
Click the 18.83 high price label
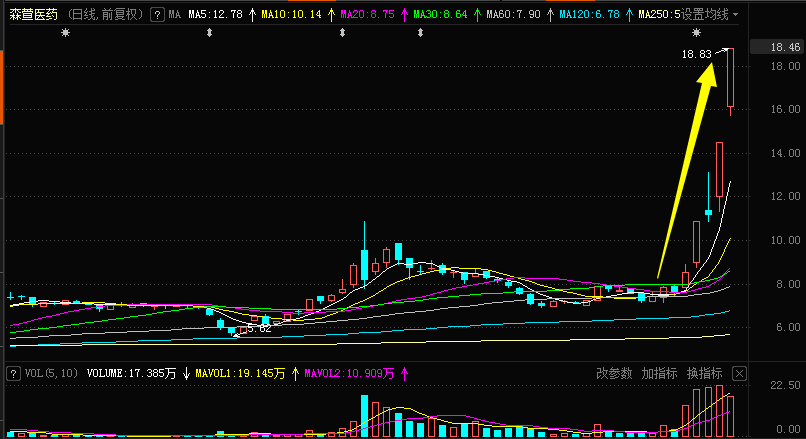(696, 55)
